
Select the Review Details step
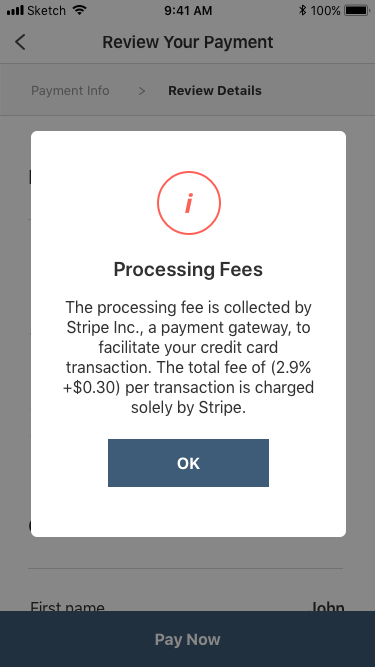pyautogui.click(x=215, y=91)
